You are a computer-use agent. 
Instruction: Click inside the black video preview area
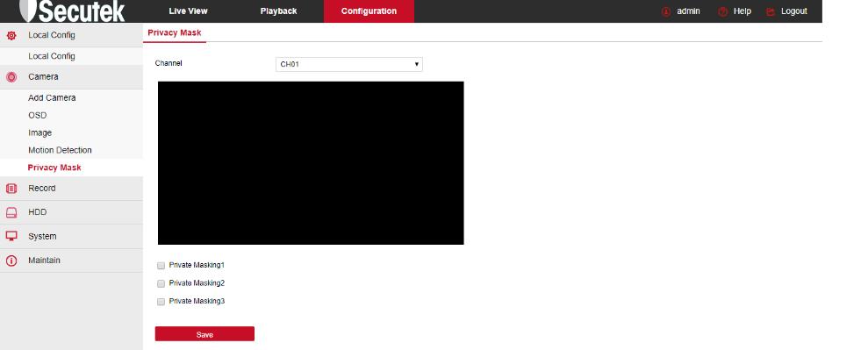point(311,163)
